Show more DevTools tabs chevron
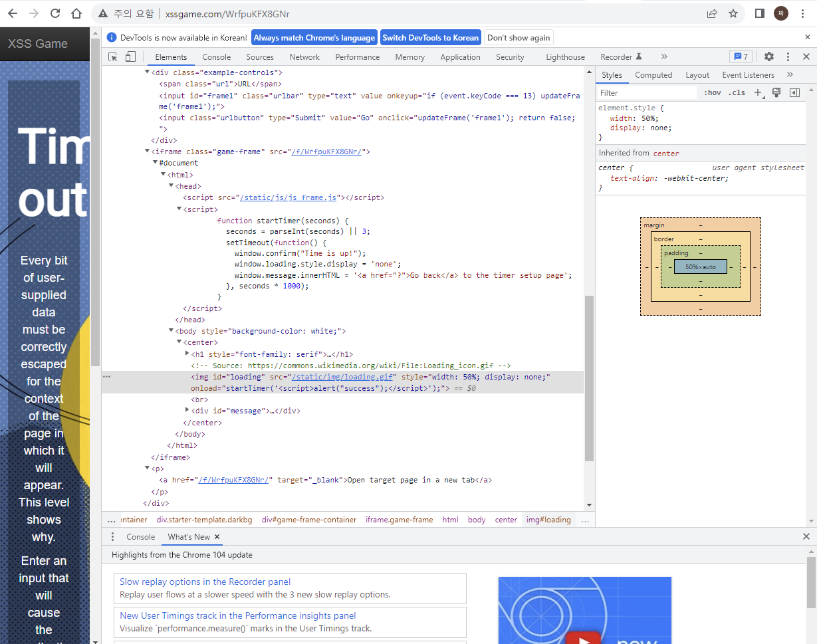Viewport: 817px width, 644px height. (x=663, y=57)
